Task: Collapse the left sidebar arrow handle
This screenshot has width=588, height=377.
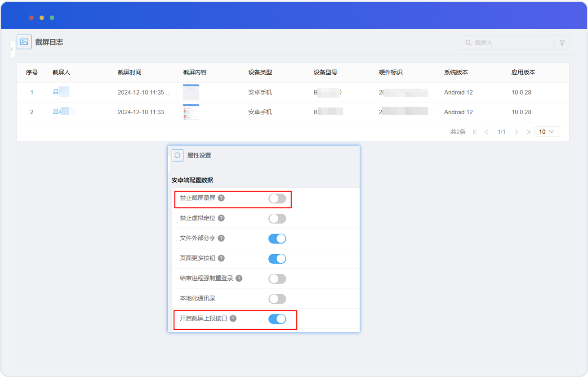Action: [13, 49]
